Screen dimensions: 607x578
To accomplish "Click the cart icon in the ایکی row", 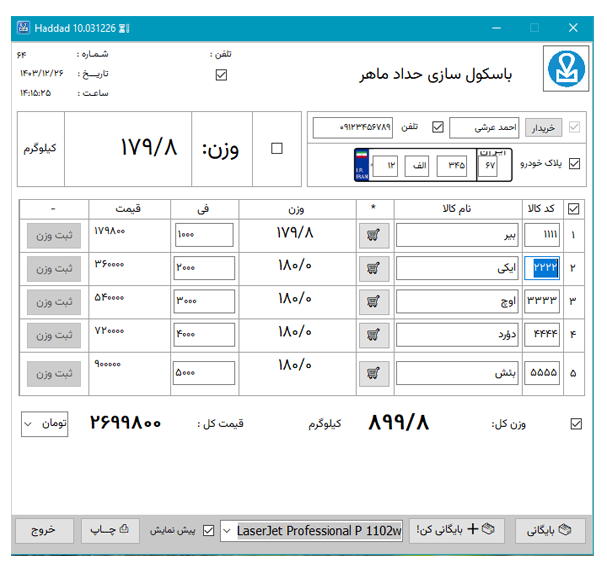I will click(374, 268).
